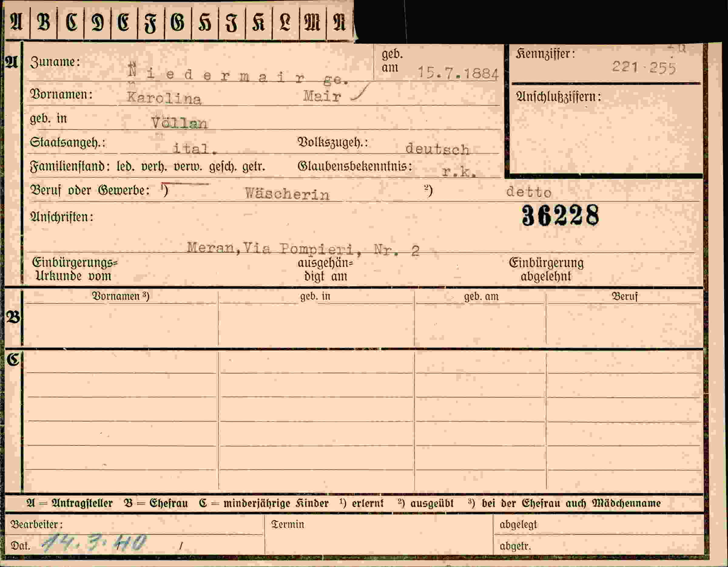Click the Beruf column header
Screen dimensions: 728x567
point(625,296)
